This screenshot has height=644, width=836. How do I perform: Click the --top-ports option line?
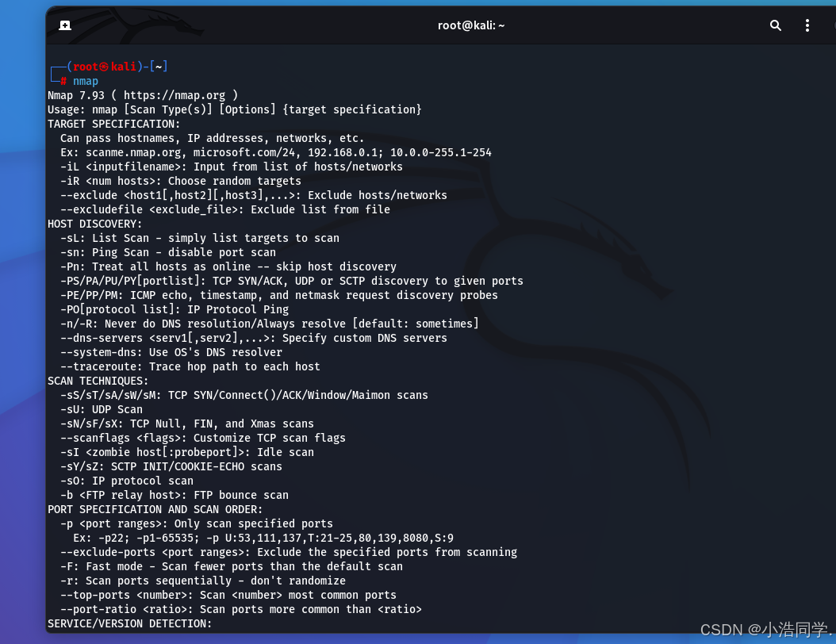(228, 596)
